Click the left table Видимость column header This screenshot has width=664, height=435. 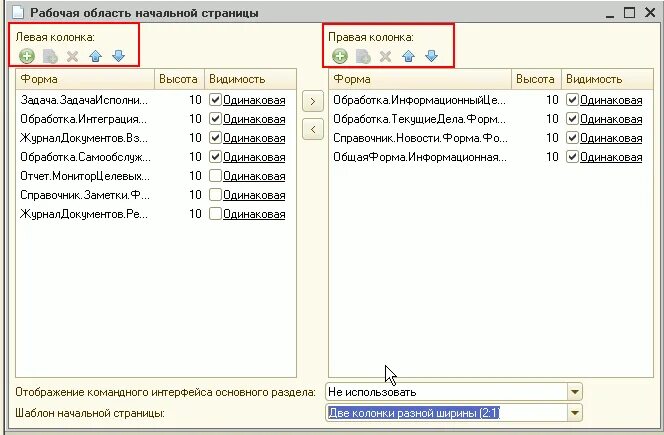coord(250,79)
